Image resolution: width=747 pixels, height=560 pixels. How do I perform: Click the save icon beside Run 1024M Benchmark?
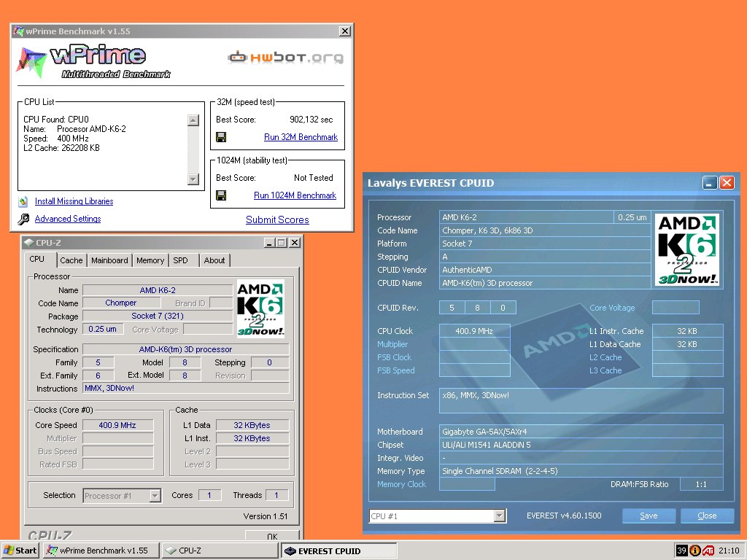pyautogui.click(x=221, y=195)
